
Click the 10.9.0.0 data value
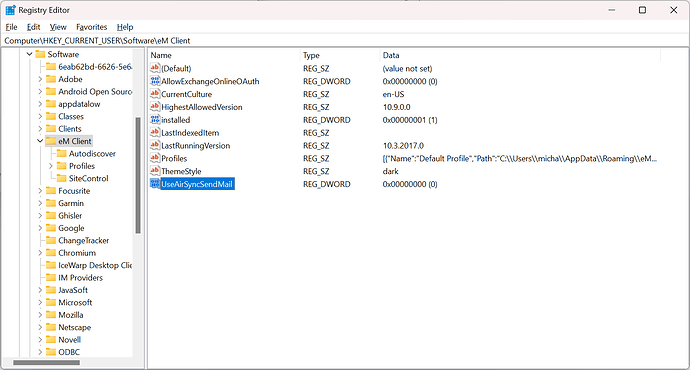[396, 106]
